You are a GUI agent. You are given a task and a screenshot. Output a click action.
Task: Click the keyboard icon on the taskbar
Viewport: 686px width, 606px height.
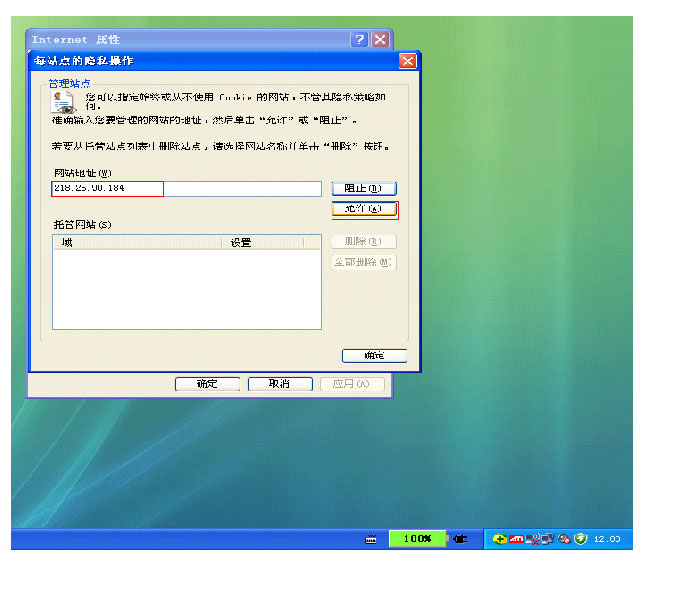(371, 539)
